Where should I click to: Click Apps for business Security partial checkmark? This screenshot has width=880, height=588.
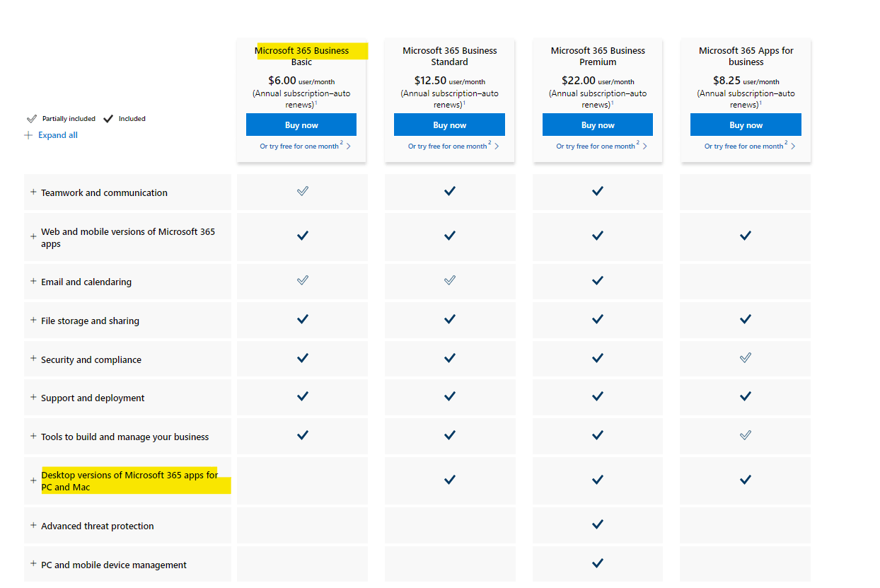(x=746, y=358)
